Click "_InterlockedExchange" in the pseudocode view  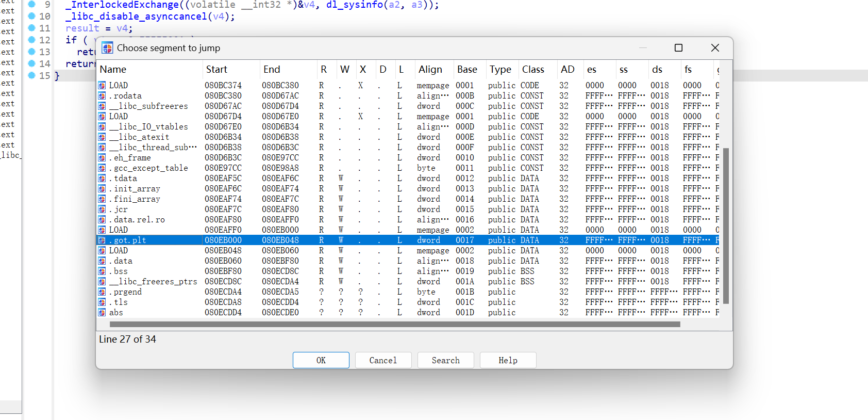coord(122,5)
